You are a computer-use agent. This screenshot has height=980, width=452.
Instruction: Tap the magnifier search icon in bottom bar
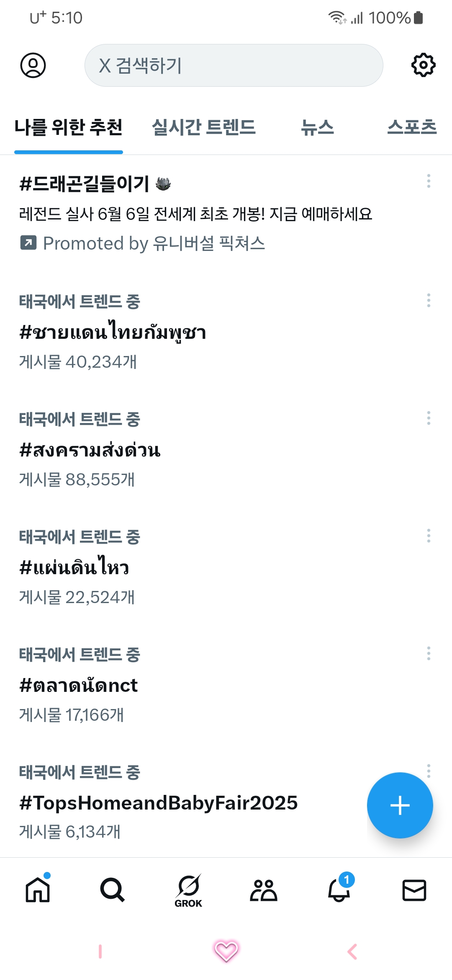tap(112, 890)
